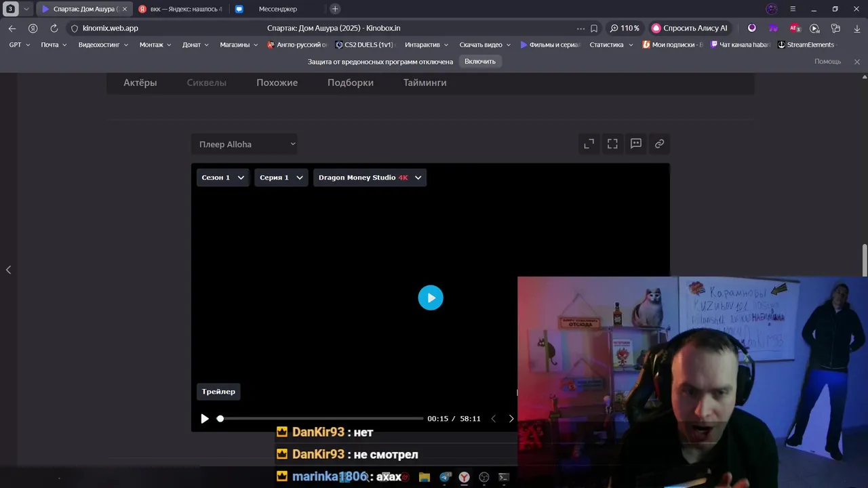This screenshot has height=488, width=868.
Task: Switch to the Мессенджер tab
Action: click(x=277, y=9)
